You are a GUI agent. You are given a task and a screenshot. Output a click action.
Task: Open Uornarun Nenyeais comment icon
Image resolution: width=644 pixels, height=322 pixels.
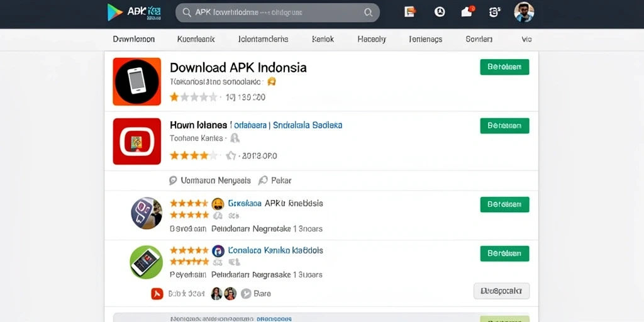(x=174, y=180)
